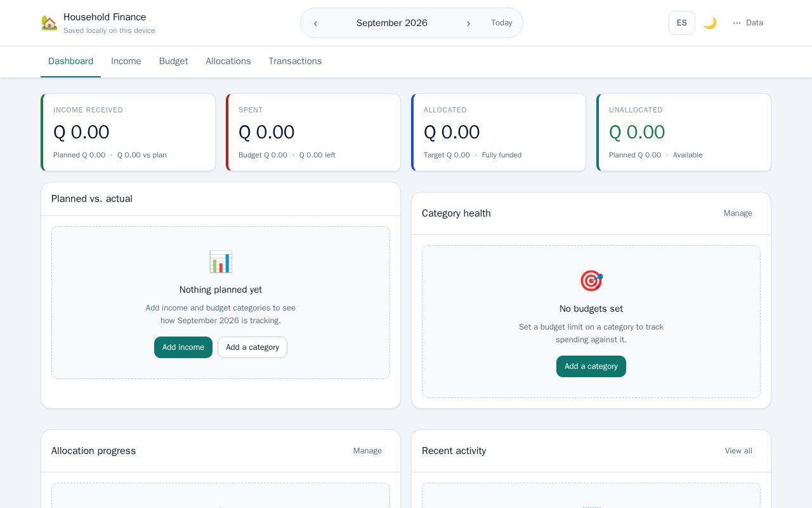Jump to Today's month
Viewport: 812px width, 508px height.
(501, 23)
